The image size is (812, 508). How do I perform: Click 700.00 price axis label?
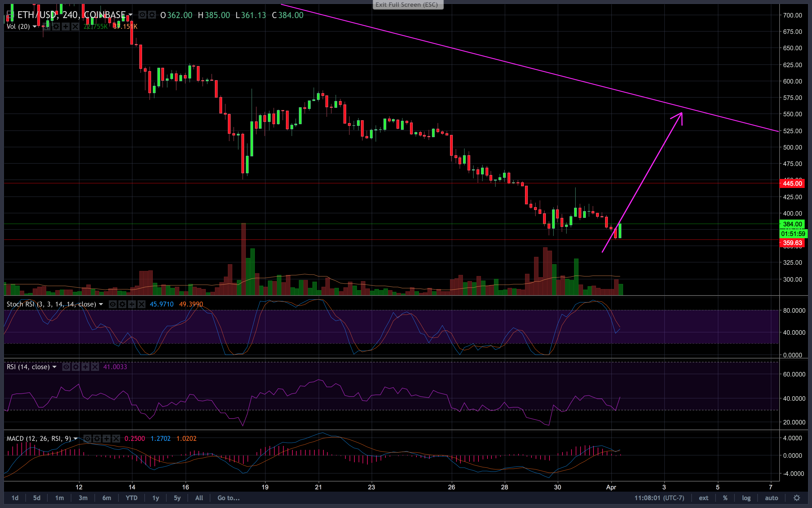point(793,15)
